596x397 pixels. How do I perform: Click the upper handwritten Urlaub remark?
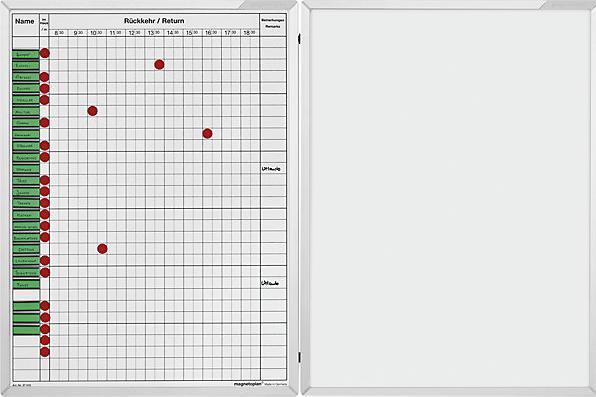pyautogui.click(x=271, y=168)
